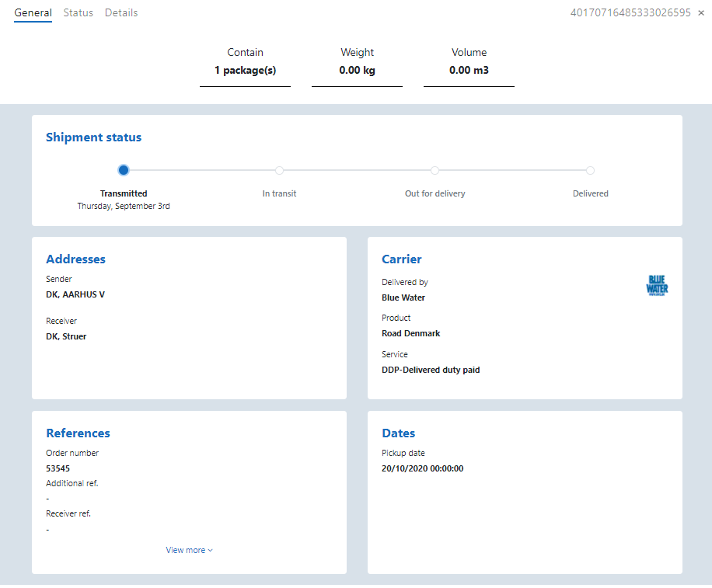Click the Weight 0.00 kg summary
This screenshot has width=712, height=588.
pos(357,62)
